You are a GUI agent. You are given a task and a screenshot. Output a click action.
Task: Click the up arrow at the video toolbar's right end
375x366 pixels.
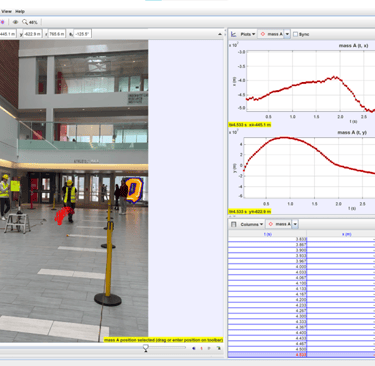pos(220,34)
